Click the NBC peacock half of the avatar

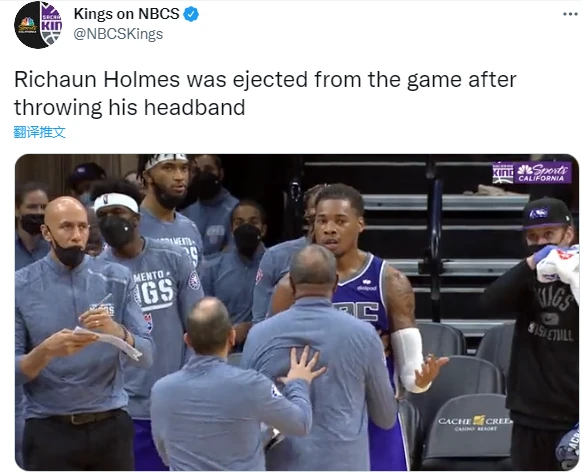pos(27,25)
